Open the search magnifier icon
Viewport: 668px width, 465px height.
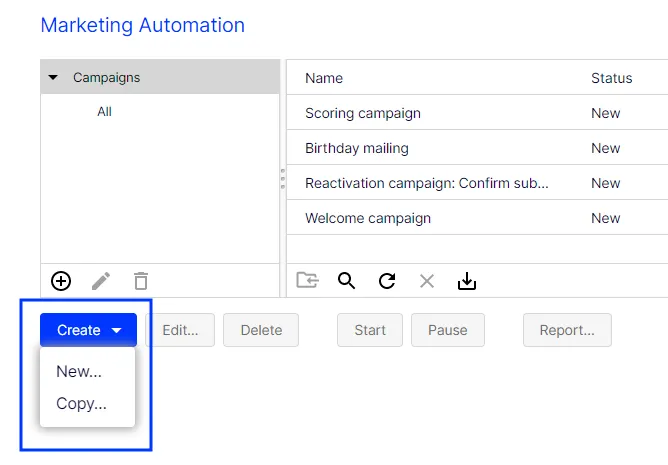[x=346, y=281]
